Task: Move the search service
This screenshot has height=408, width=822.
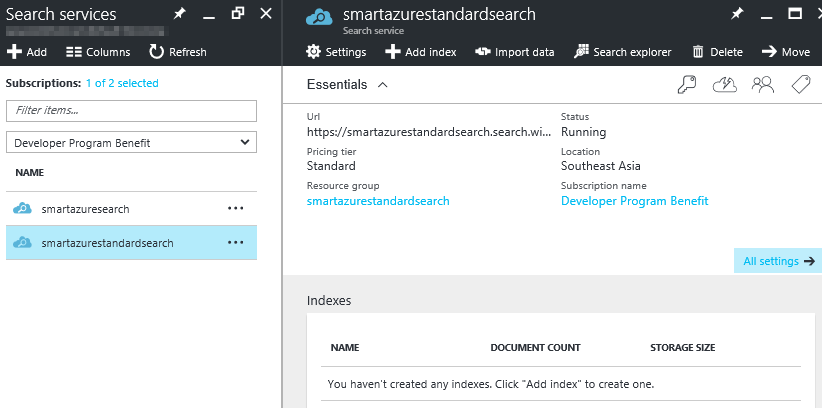Action: pos(786,52)
